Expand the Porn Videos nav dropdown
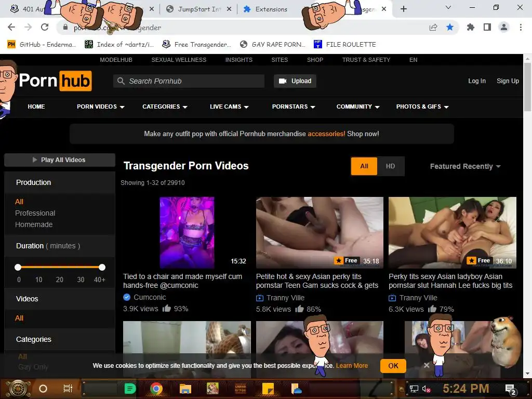 coord(100,107)
